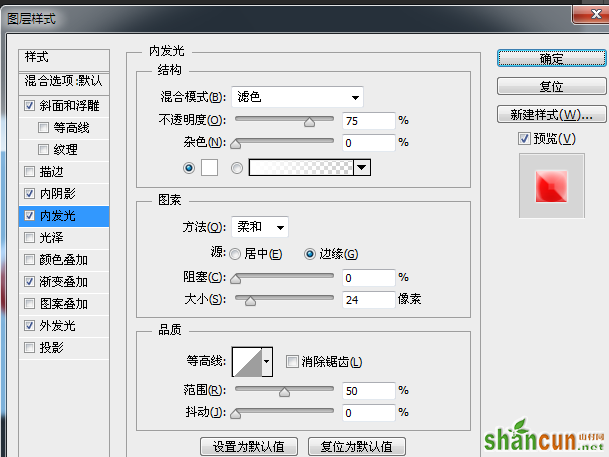Select 混合选项:默认 in the list

point(64,83)
